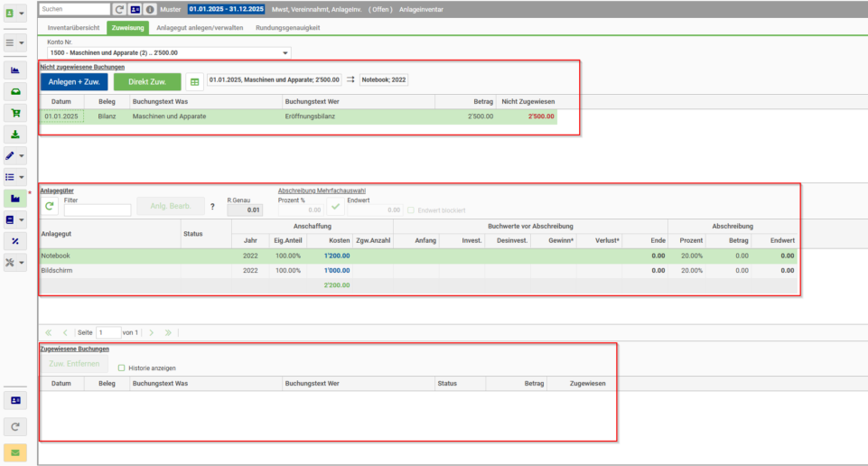Enable the Historie anzeigen checkbox

(121, 368)
